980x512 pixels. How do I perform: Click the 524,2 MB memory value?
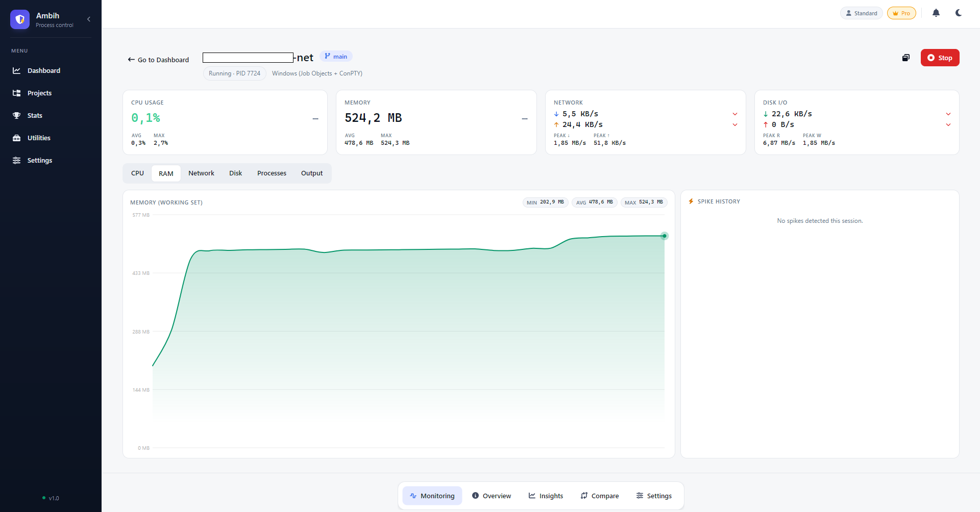pos(373,118)
